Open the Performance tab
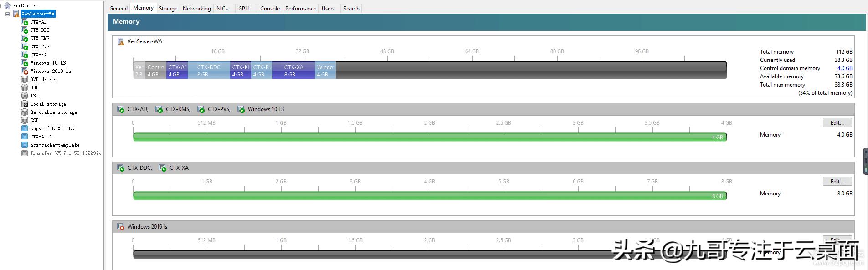Viewport: 868px width, 270px height. pos(300,8)
